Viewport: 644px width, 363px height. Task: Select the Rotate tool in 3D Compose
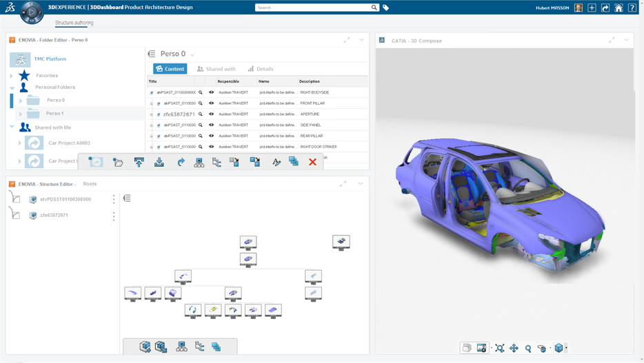542,349
